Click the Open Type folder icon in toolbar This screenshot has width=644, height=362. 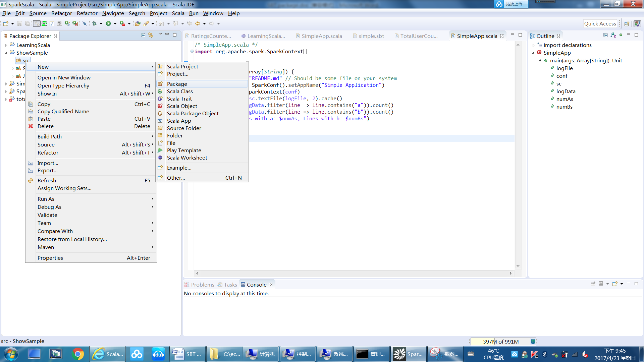[138, 23]
